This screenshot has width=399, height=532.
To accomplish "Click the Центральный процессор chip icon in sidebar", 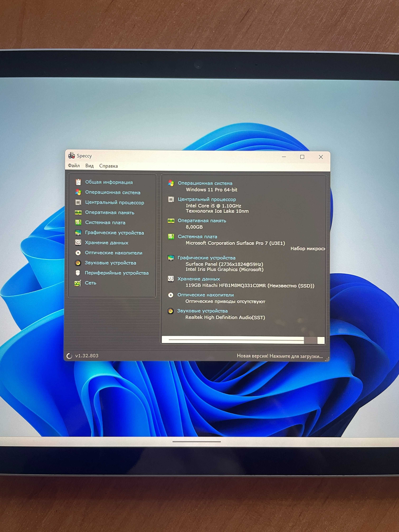I will (x=78, y=202).
